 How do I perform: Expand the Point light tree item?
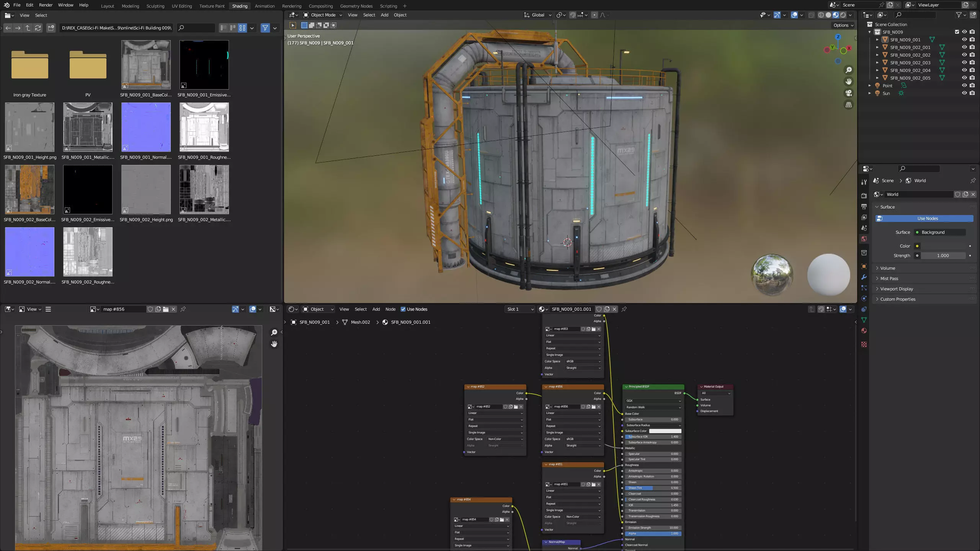click(870, 85)
